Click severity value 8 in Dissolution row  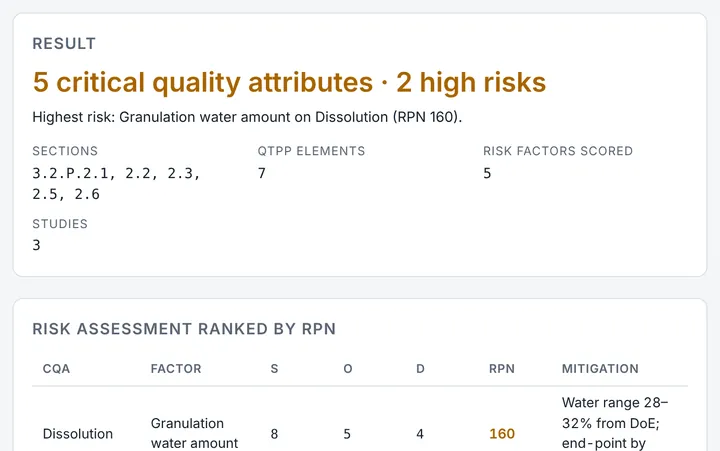[x=274, y=434]
